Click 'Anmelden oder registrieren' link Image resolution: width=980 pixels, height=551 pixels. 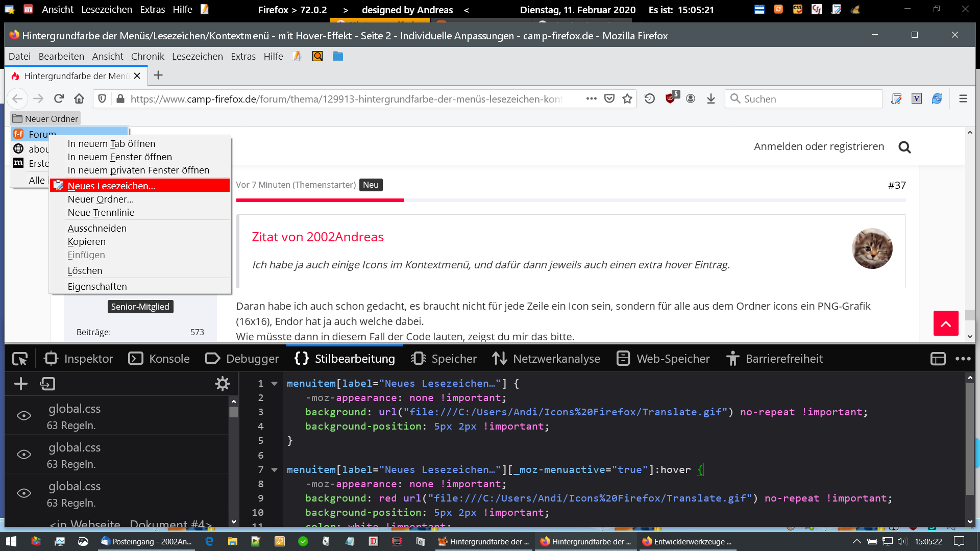(819, 146)
